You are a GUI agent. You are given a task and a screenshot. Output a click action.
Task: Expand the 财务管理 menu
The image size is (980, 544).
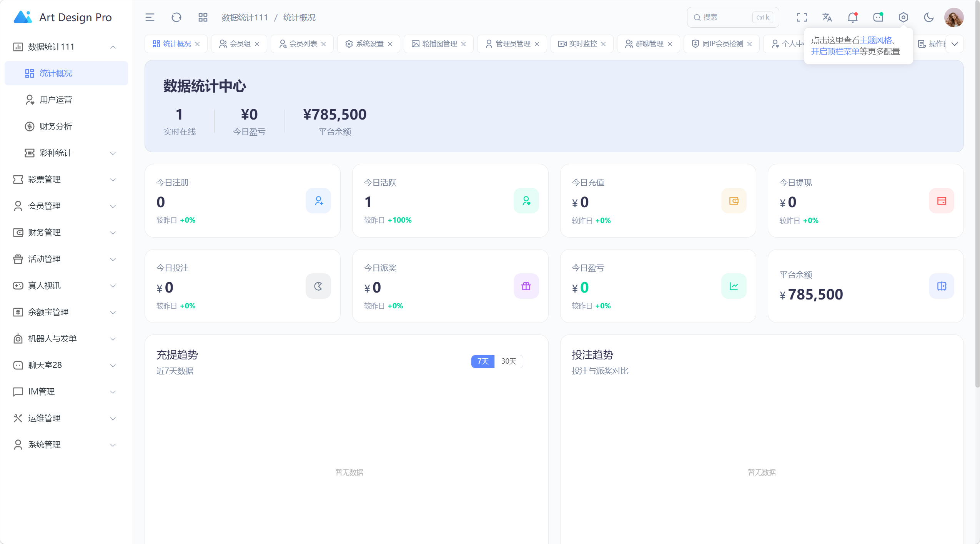66,233
